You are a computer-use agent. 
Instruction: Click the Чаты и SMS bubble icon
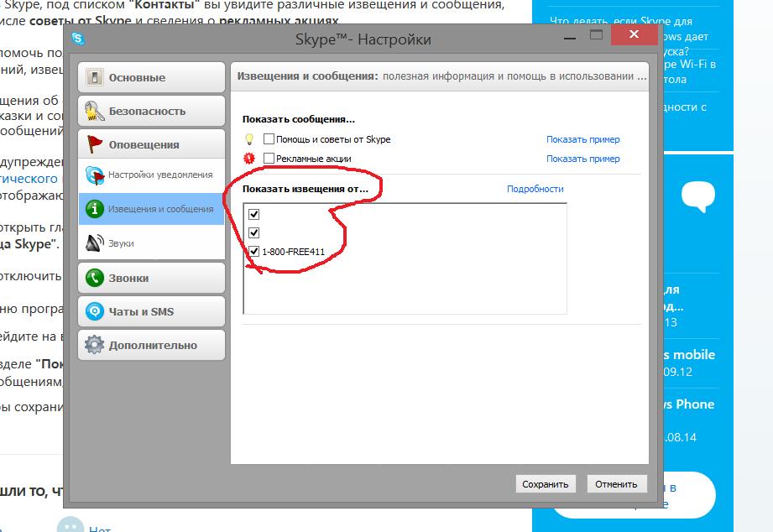click(94, 311)
